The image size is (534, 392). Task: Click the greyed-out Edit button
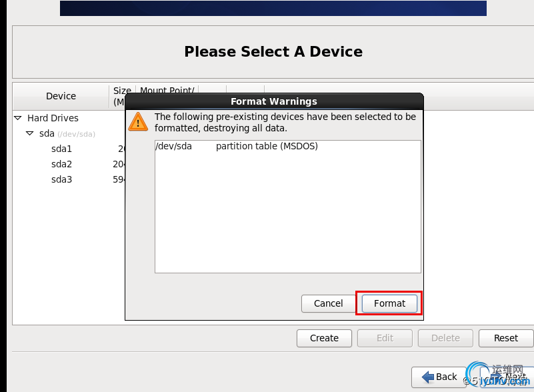(x=385, y=338)
